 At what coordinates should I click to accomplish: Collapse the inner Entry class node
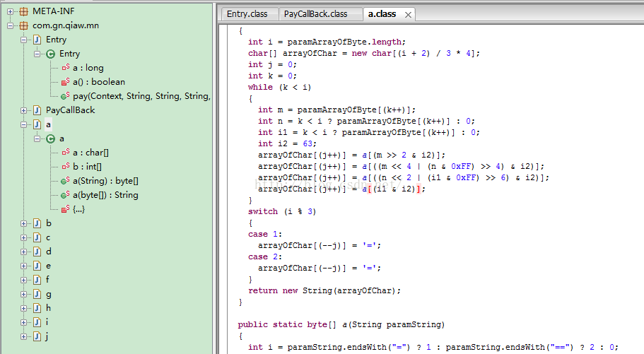(x=37, y=54)
